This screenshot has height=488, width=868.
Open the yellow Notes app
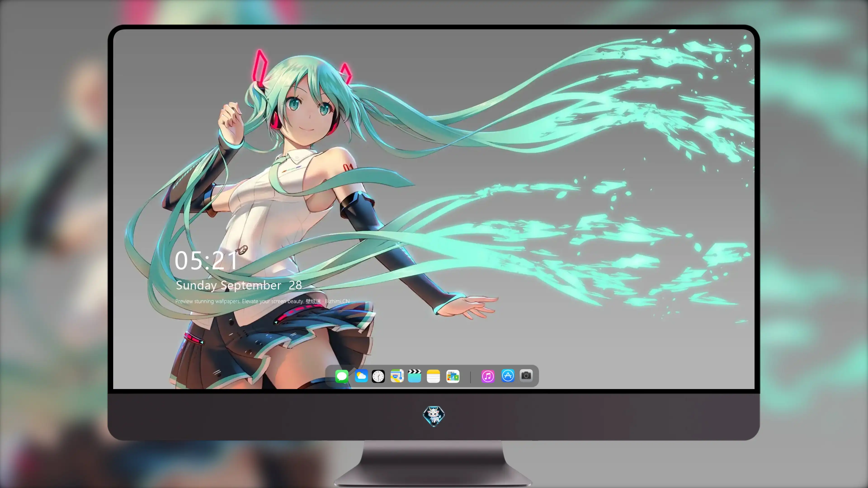tap(433, 376)
